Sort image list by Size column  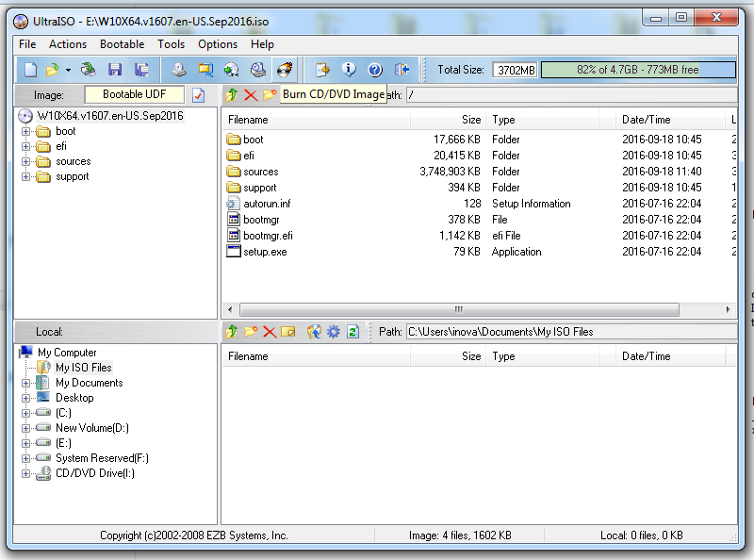[447, 120]
